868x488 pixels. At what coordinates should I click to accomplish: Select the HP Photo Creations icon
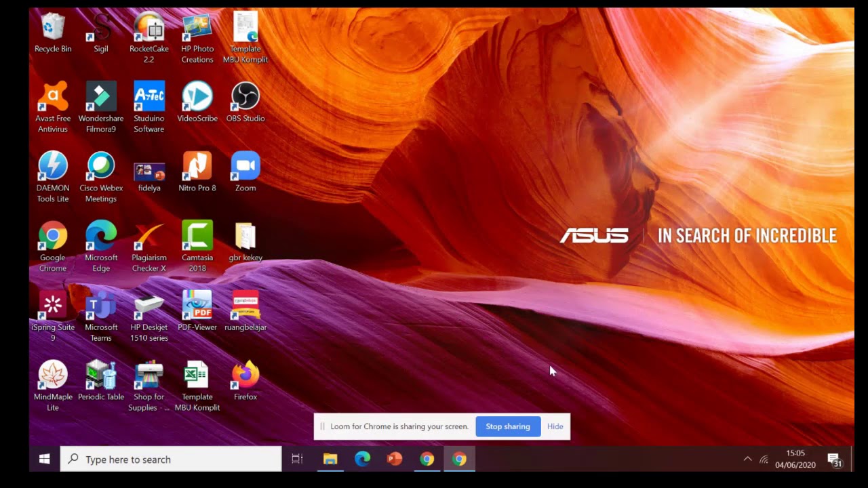[197, 38]
